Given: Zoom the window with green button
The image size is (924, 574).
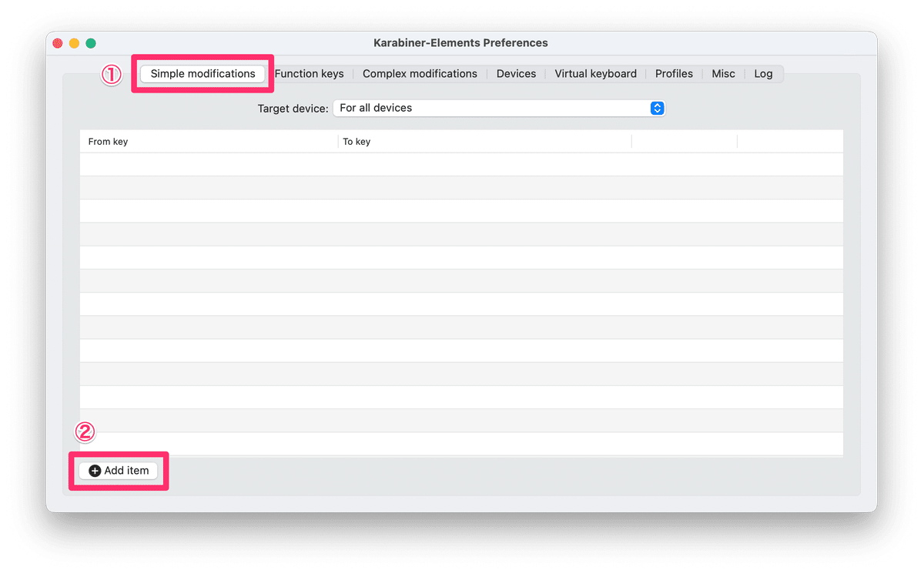Looking at the screenshot, I should click(91, 43).
